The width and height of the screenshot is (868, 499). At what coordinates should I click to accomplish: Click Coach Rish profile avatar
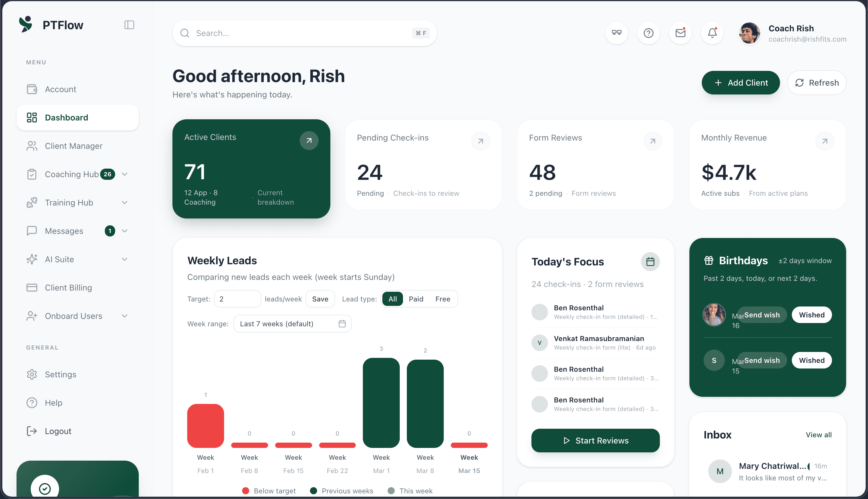pos(749,33)
